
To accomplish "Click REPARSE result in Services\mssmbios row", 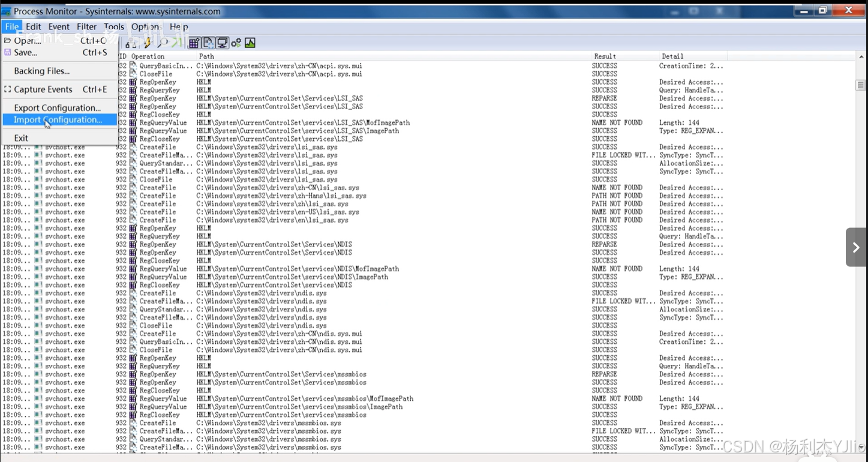I will (x=604, y=374).
